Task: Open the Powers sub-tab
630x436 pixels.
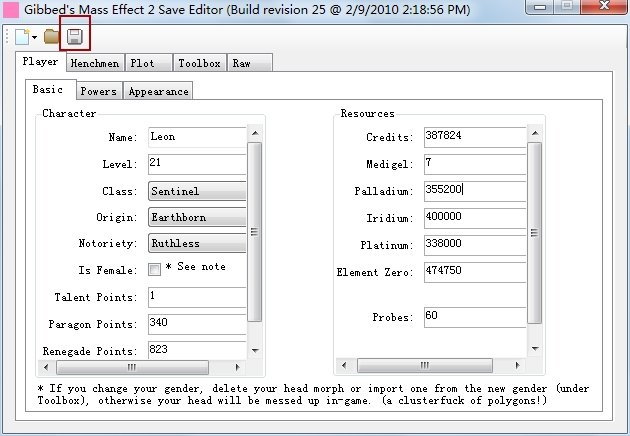Action: pyautogui.click(x=99, y=91)
